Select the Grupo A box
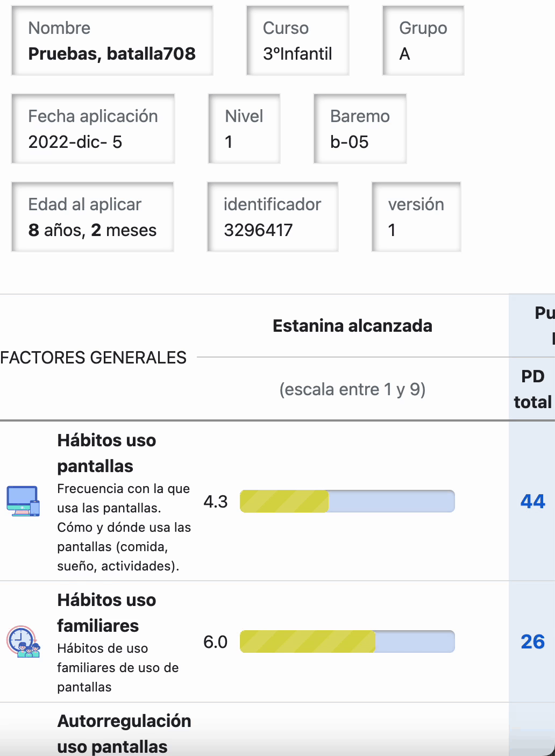555x756 pixels. [x=423, y=41]
